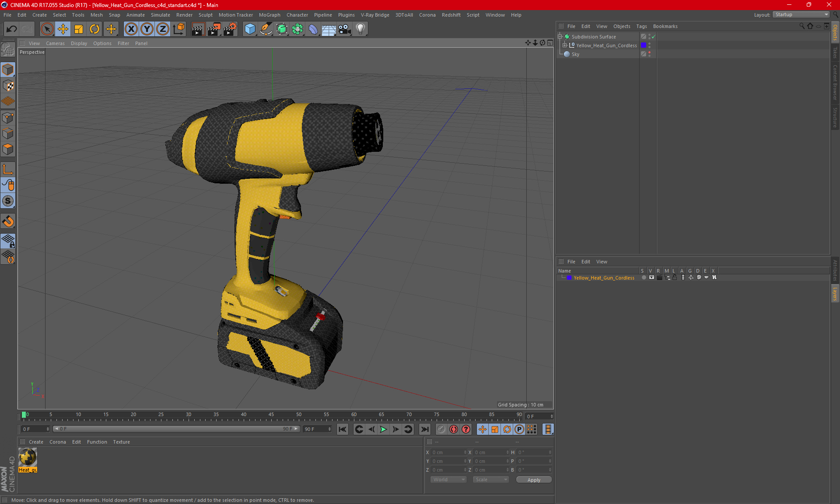
Task: Activate the Scale tool
Action: coord(79,29)
